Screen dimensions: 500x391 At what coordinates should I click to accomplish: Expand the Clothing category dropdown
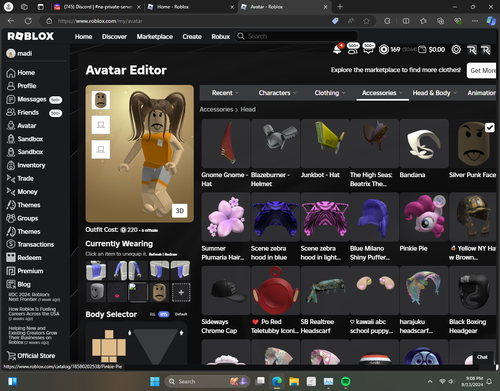[x=330, y=93]
